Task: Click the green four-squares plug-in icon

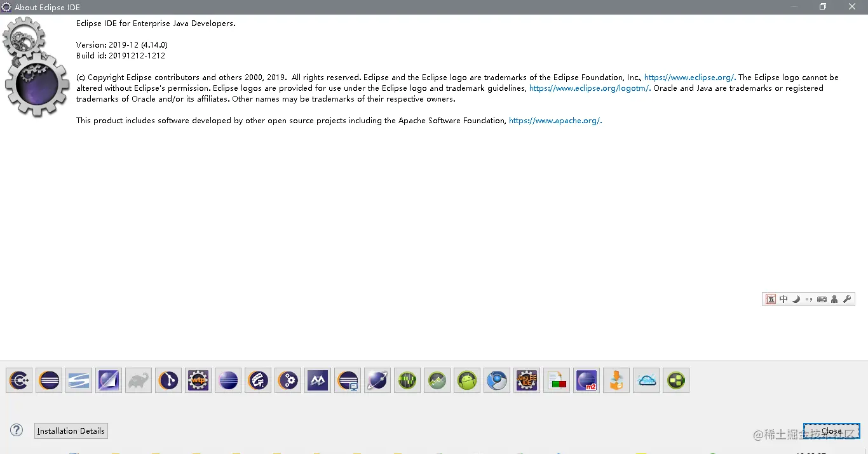Action: tap(676, 380)
